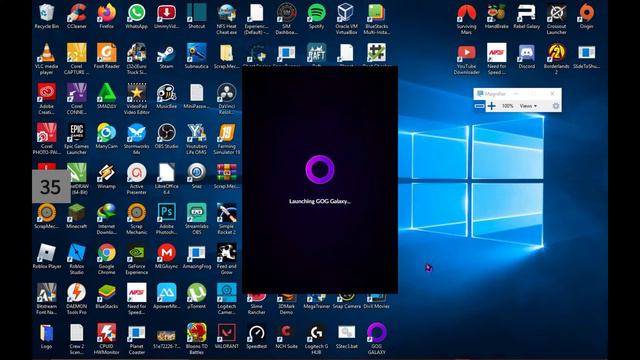Open the VideoPad Video Editor shortcut
This screenshot has width=640, height=360.
click(x=136, y=99)
